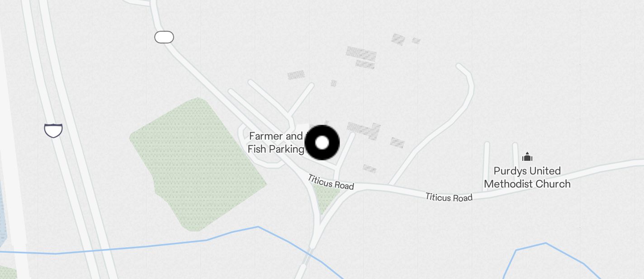Click the Titicus Road label nearest the church
644x279 pixels.
point(449,197)
